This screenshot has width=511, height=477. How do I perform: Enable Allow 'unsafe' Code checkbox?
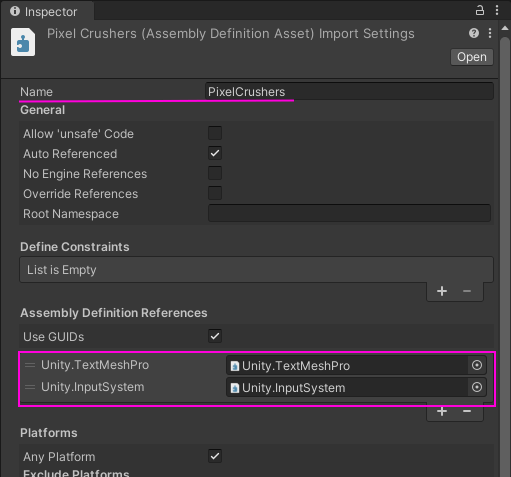pyautogui.click(x=215, y=133)
